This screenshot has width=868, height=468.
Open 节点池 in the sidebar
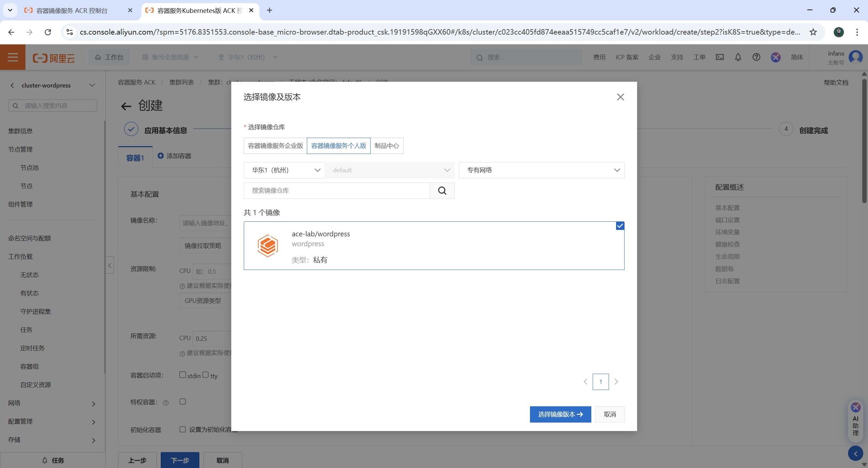pyautogui.click(x=29, y=168)
